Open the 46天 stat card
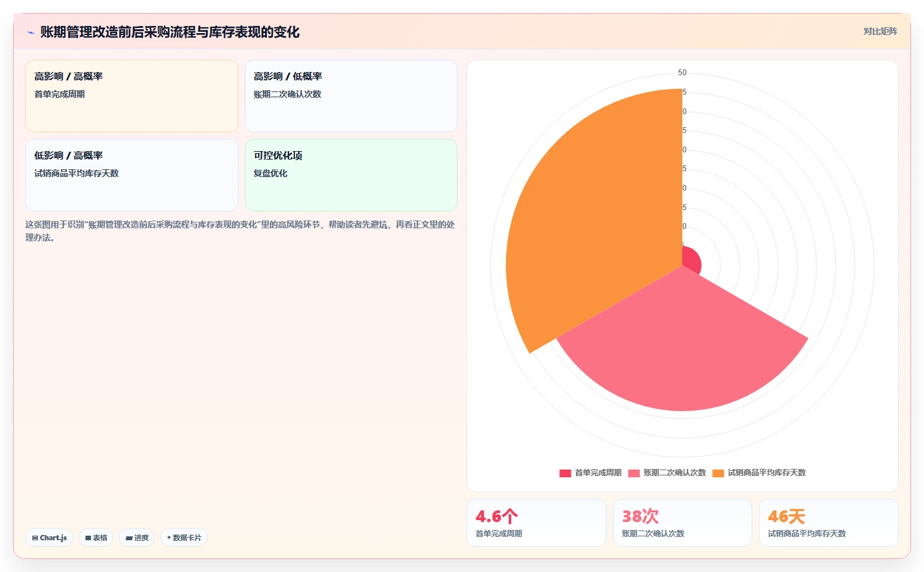 [x=828, y=523]
